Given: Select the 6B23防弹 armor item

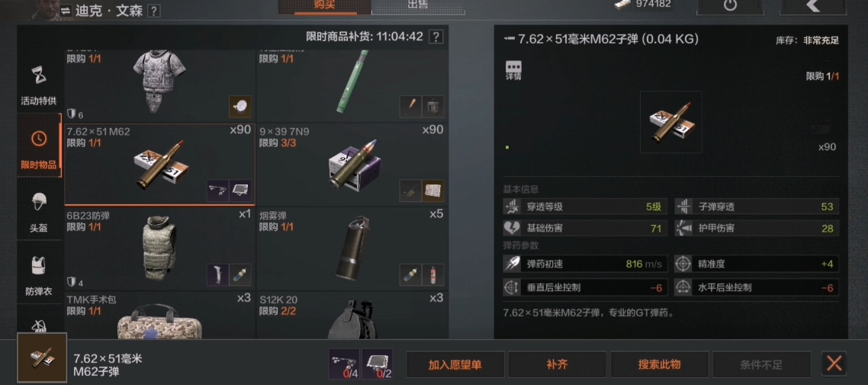Looking at the screenshot, I should click(x=159, y=249).
